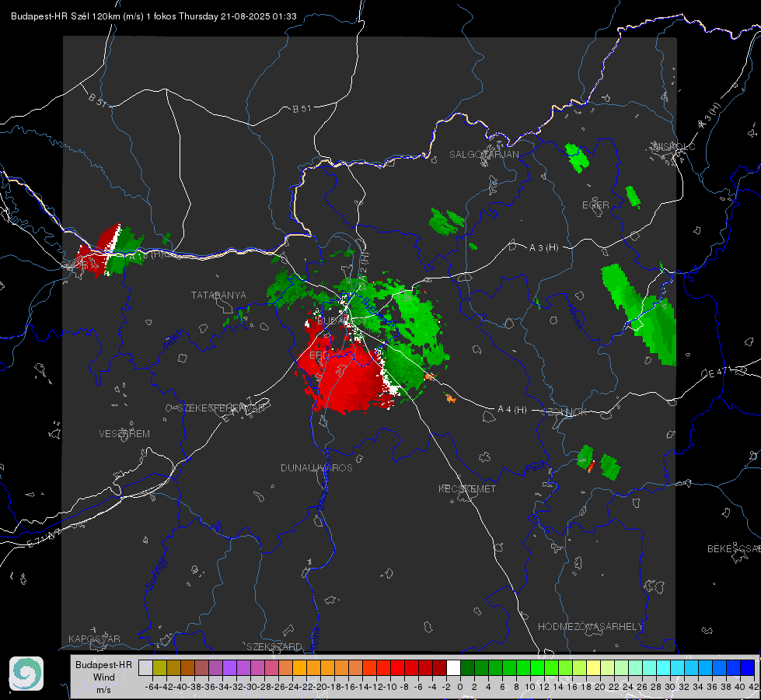
Task: Pick the purple swatch between -34 and -32
Action: pyautogui.click(x=229, y=667)
